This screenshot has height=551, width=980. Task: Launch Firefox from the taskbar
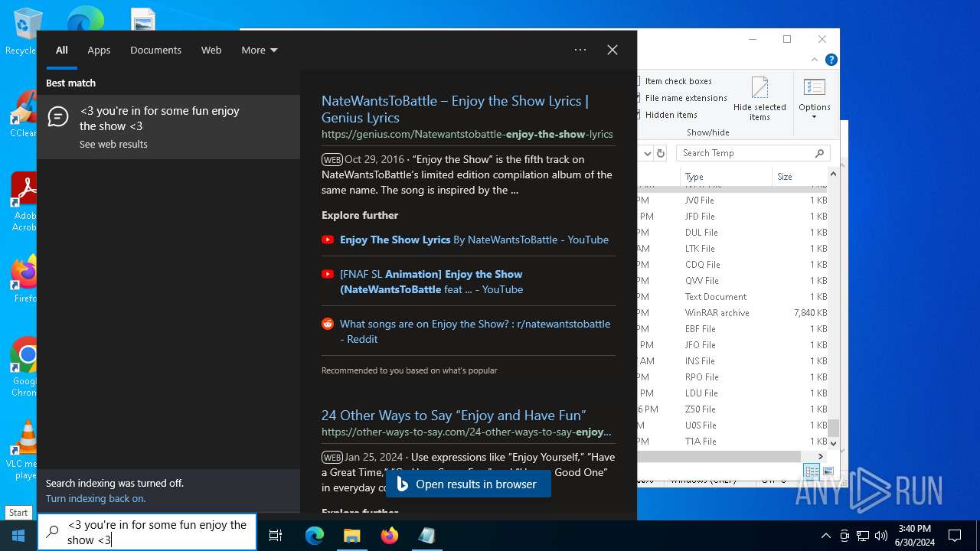click(x=389, y=536)
